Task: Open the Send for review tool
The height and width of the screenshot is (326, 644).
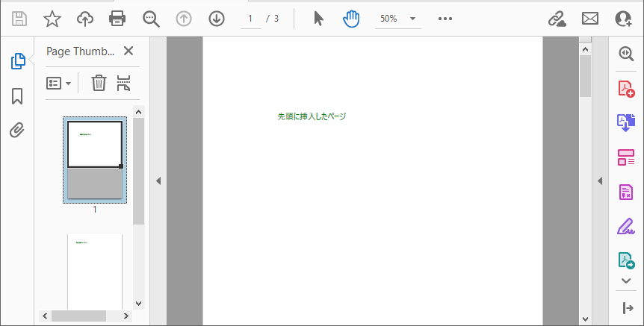Action: (x=626, y=261)
